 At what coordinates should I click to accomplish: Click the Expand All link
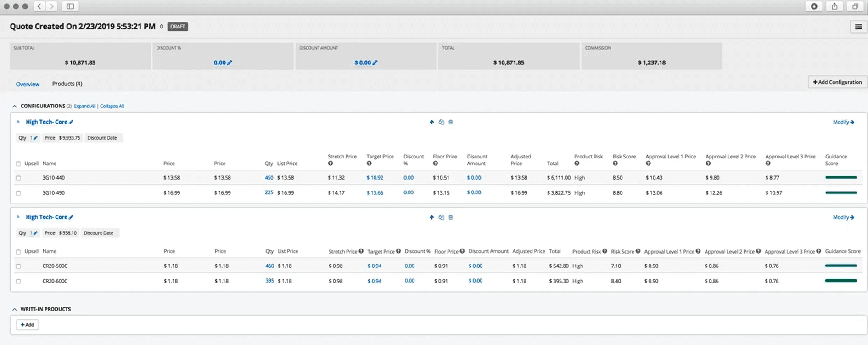tap(84, 107)
